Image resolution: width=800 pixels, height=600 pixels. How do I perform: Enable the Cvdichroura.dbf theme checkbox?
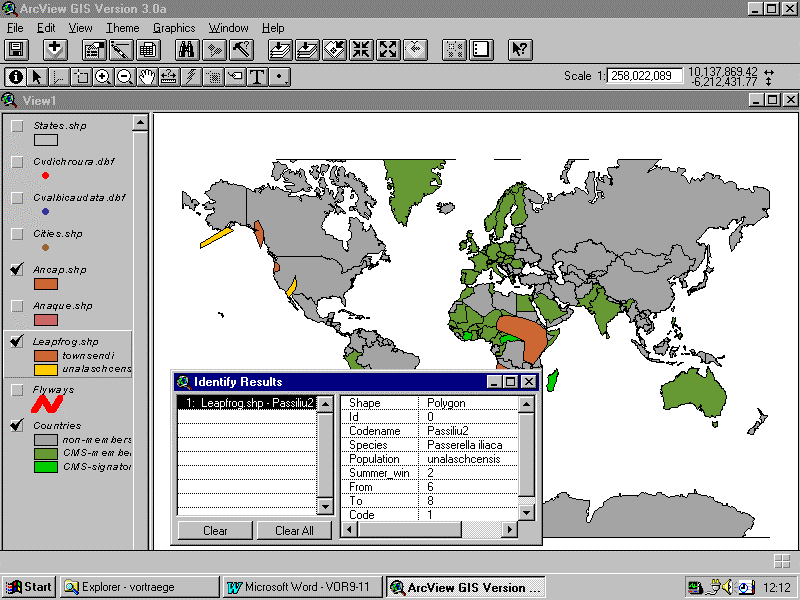(17, 162)
